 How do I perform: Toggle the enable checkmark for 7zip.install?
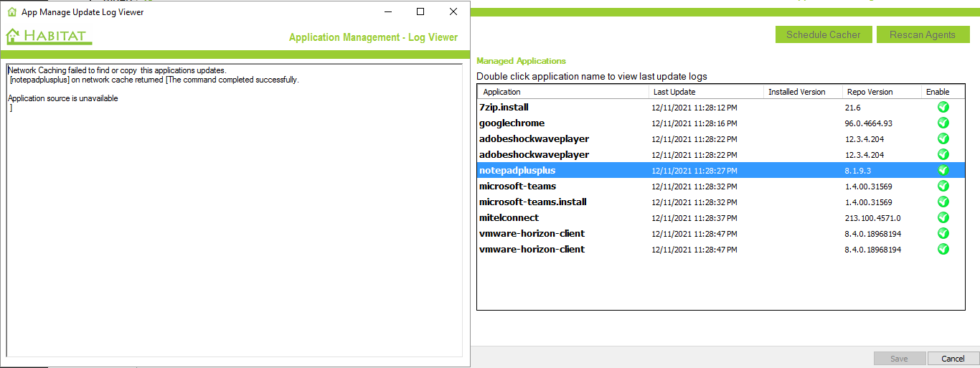click(943, 107)
